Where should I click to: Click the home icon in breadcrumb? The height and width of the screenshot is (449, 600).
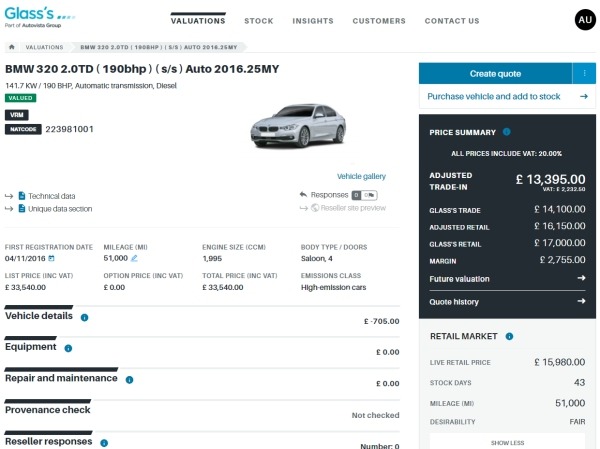(x=11, y=47)
